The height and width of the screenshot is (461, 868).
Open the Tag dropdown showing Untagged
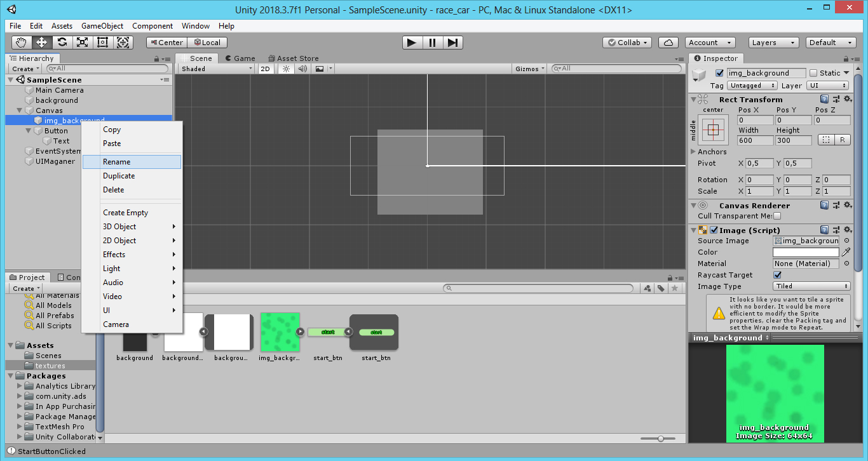(752, 86)
